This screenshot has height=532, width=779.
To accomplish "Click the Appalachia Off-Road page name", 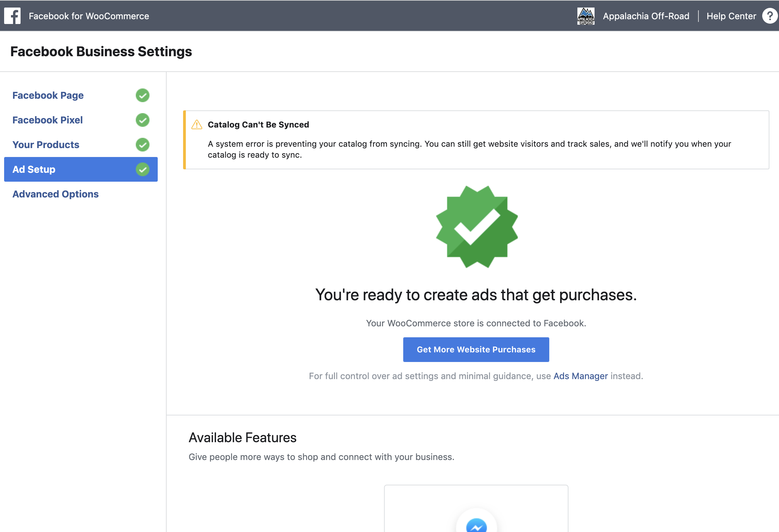I will pyautogui.click(x=646, y=16).
